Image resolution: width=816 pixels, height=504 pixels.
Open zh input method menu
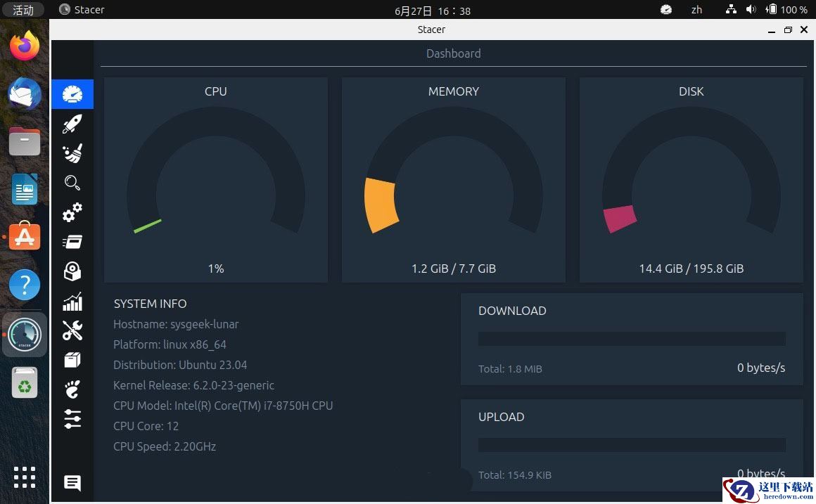coord(697,9)
